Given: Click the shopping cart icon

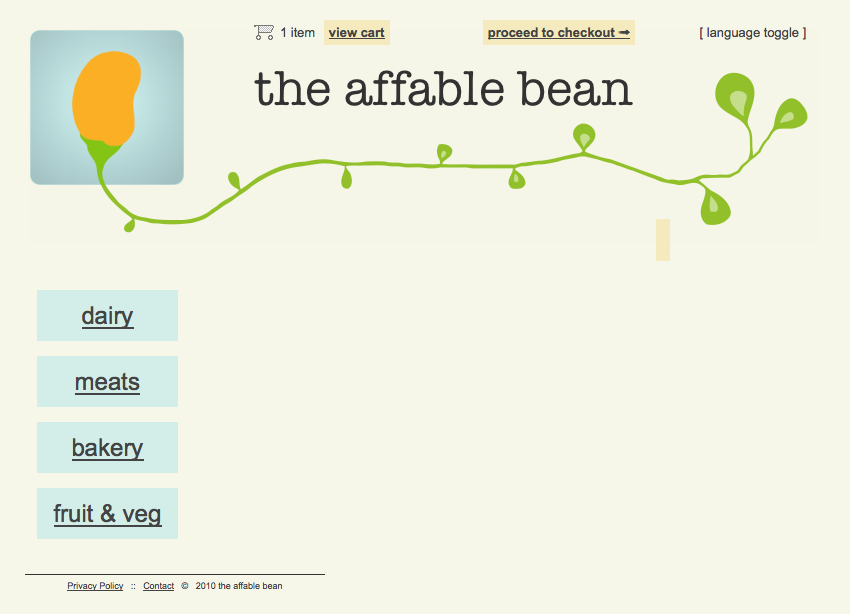Looking at the screenshot, I should coord(264,32).
